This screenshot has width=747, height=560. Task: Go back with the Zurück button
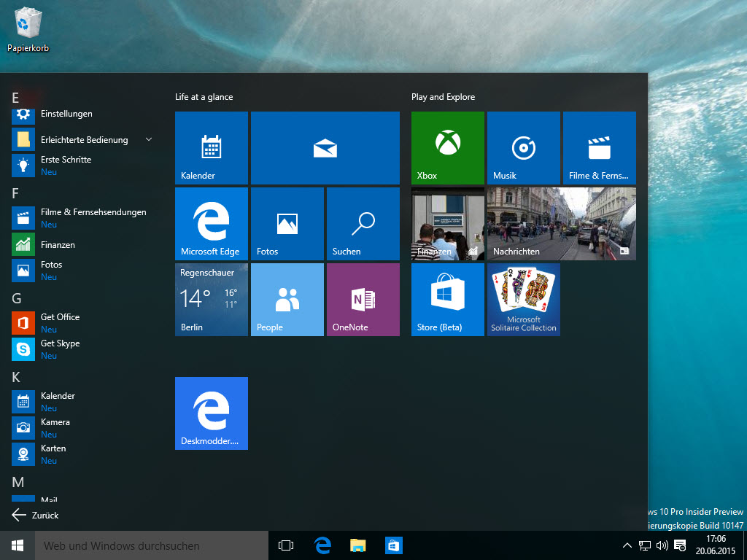pos(35,515)
